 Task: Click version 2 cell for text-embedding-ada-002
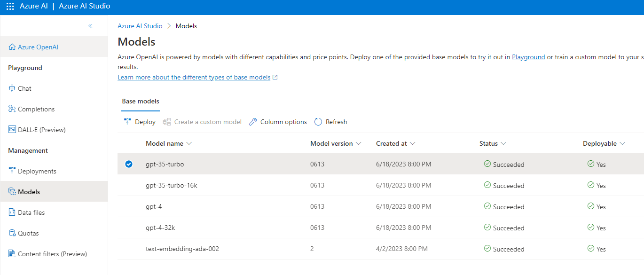coord(312,249)
